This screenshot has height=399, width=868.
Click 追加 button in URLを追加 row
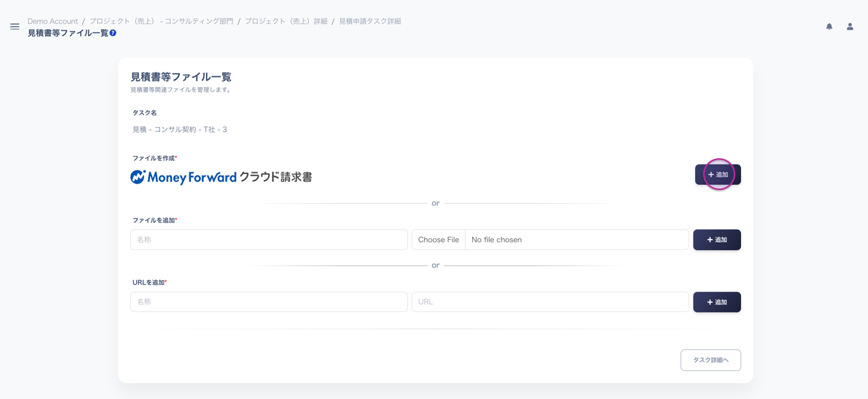click(717, 302)
